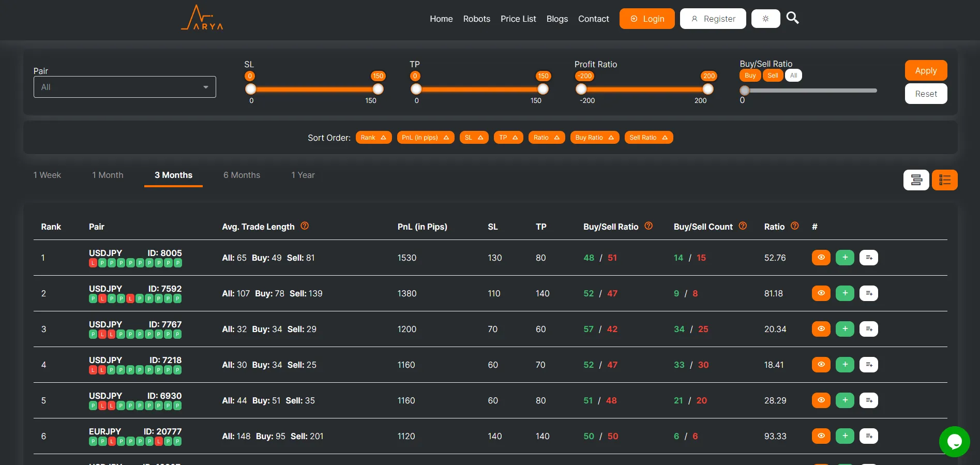
Task: Switch to the 6 Months tab
Action: click(x=242, y=175)
